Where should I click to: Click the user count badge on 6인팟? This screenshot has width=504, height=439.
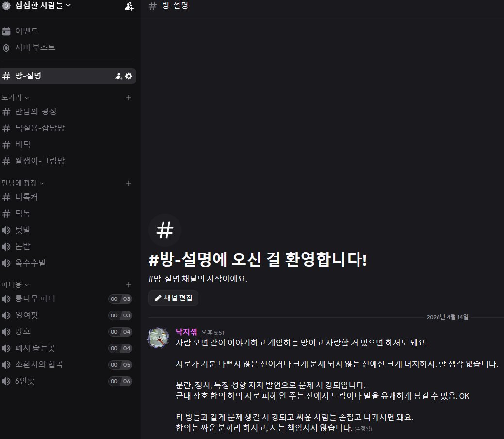(x=120, y=381)
